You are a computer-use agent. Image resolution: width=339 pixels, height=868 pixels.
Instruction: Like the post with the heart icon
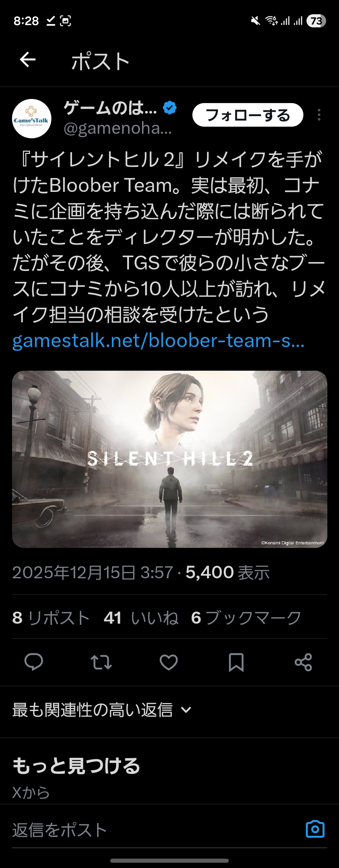169,662
